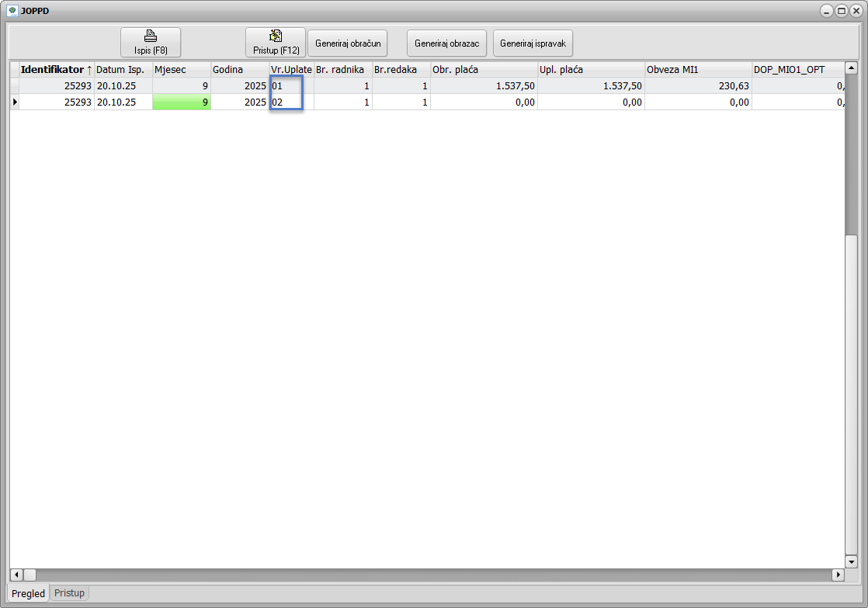868x608 pixels.
Task: Click the vertical scrollbar up arrow
Action: 851,68
